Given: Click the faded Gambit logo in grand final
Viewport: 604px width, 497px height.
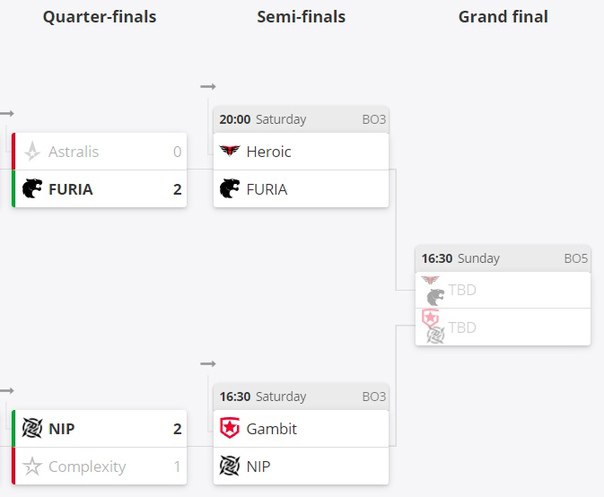Looking at the screenshot, I should [430, 317].
